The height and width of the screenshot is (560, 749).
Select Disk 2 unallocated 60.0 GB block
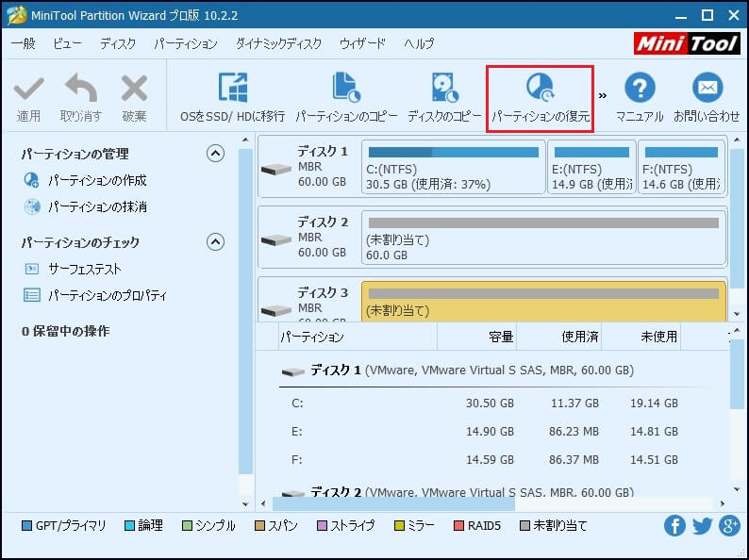pyautogui.click(x=543, y=238)
